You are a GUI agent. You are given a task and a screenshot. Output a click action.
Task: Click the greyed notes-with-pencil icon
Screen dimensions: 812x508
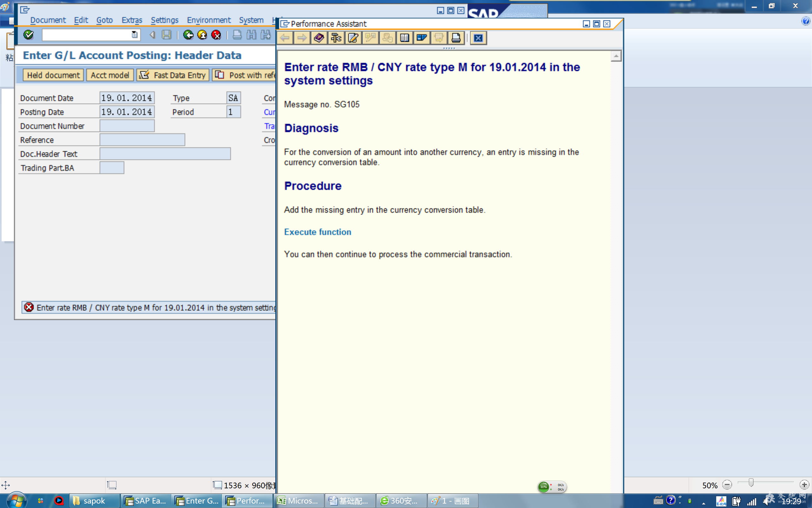370,38
